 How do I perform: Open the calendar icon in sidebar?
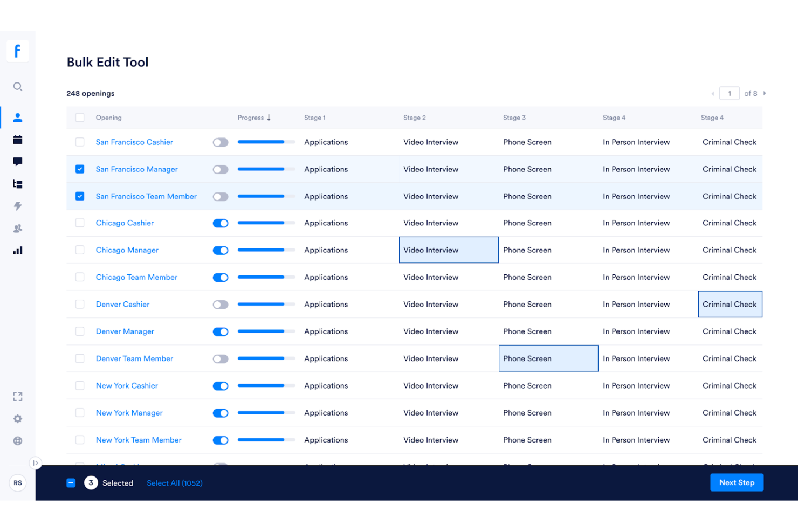[x=18, y=140]
